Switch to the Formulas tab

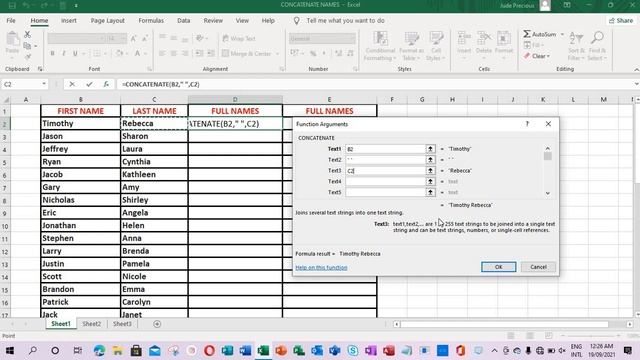point(151,20)
